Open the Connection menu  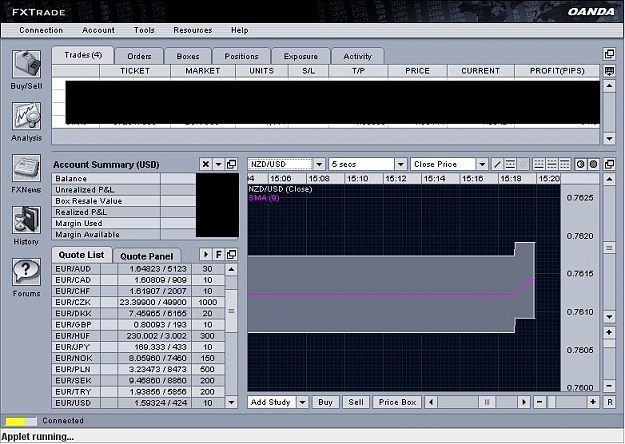pos(41,30)
